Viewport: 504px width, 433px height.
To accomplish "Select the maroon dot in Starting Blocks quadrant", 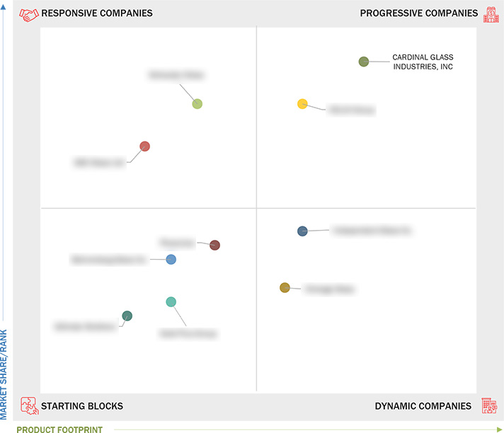I will [214, 245].
